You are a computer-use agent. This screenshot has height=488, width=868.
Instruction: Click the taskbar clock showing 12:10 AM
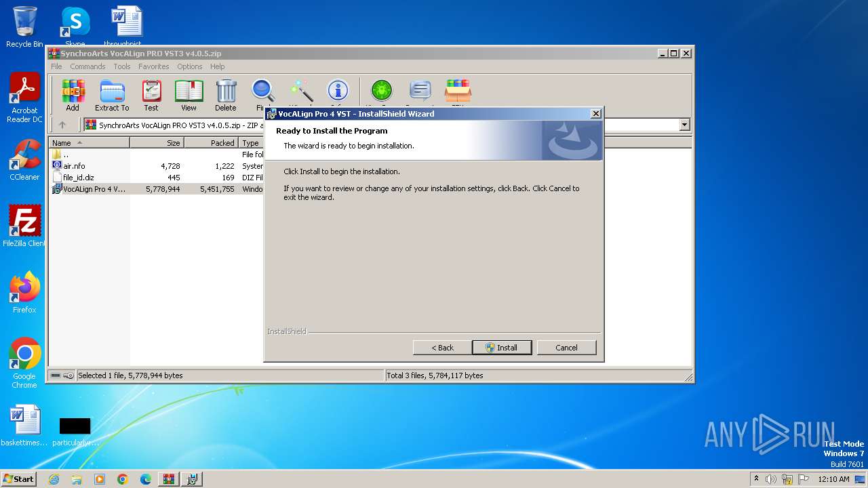833,479
